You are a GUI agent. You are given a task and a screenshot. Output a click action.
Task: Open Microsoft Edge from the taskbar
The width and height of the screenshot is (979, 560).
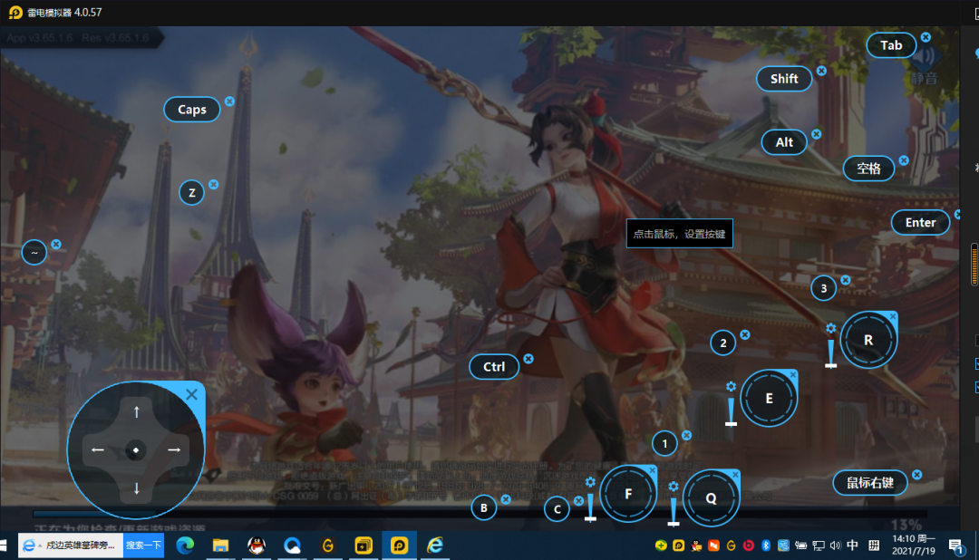[185, 545]
